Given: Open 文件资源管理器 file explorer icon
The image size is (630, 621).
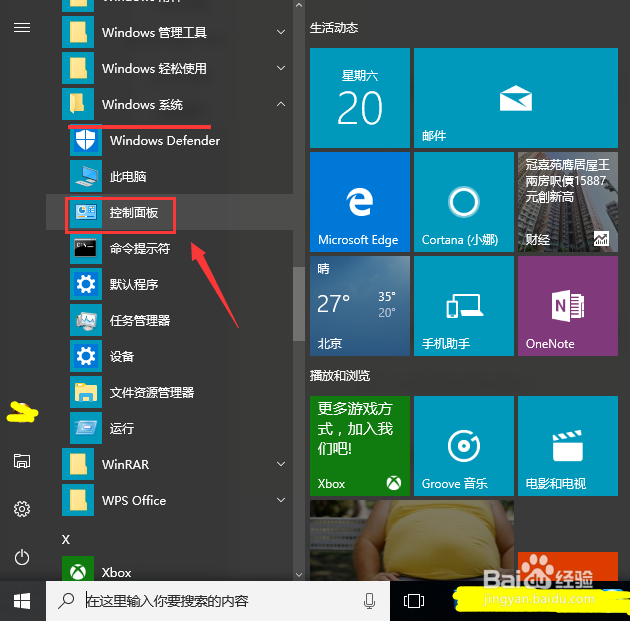Looking at the screenshot, I should (x=86, y=392).
